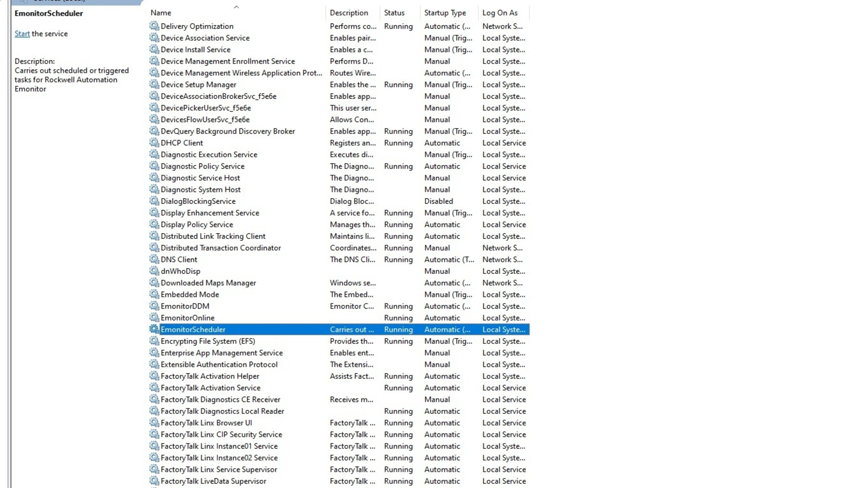Click 'Routes Wire...' description text
868x488 pixels.
(x=353, y=73)
